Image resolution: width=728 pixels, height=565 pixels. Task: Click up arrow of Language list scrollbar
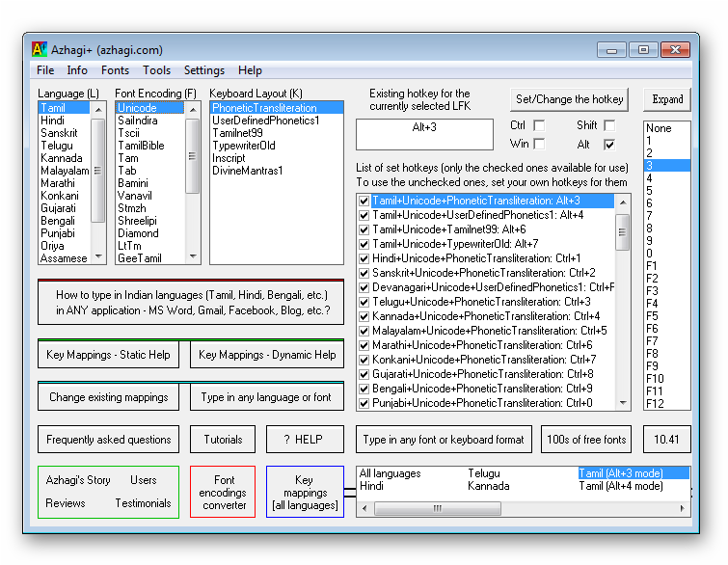click(x=98, y=110)
